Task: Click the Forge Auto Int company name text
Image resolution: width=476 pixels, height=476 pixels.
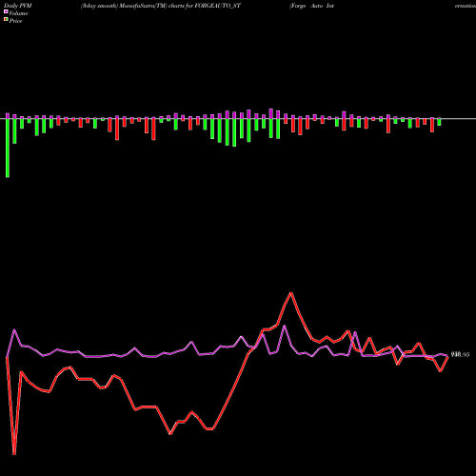Action: (311, 6)
